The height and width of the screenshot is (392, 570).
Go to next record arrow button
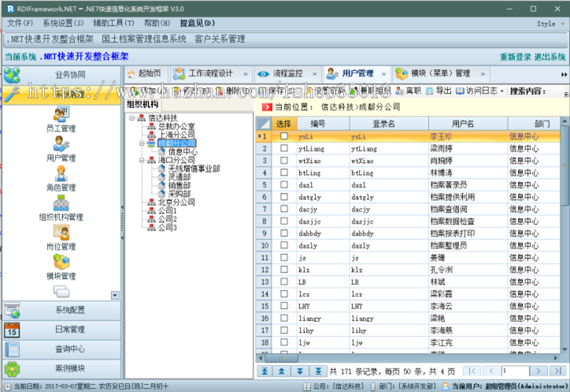300,371
